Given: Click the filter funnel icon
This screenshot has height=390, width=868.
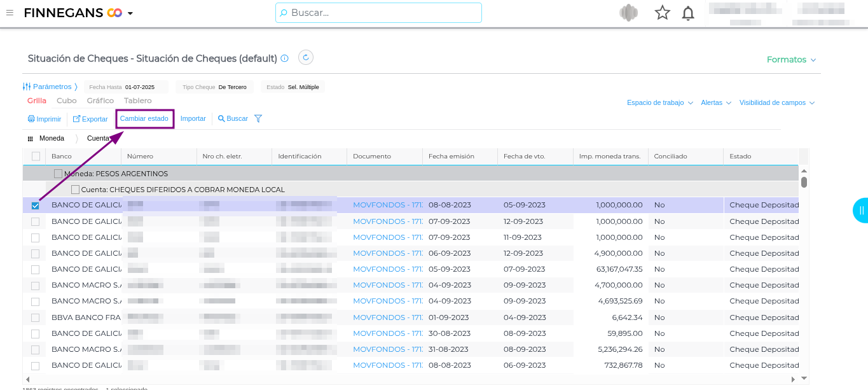Looking at the screenshot, I should click(258, 118).
